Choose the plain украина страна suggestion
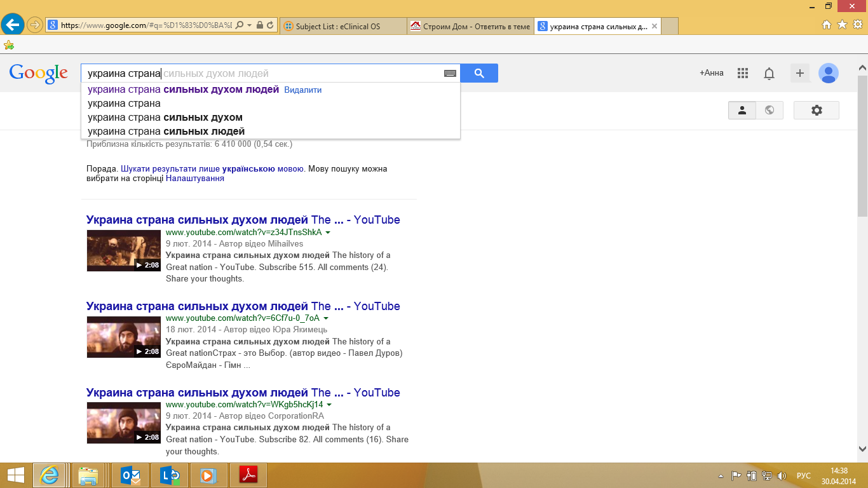Screen dimensions: 868x488 pos(124,104)
